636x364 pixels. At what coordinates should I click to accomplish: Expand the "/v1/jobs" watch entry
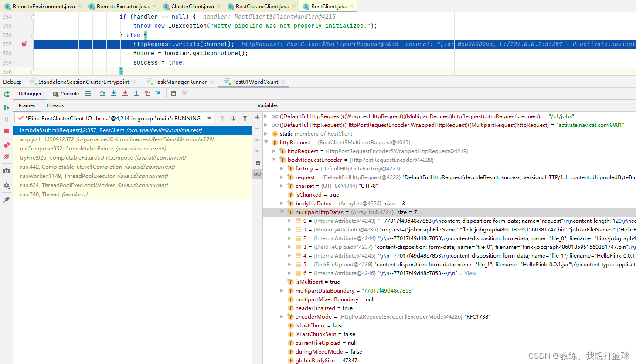click(266, 116)
